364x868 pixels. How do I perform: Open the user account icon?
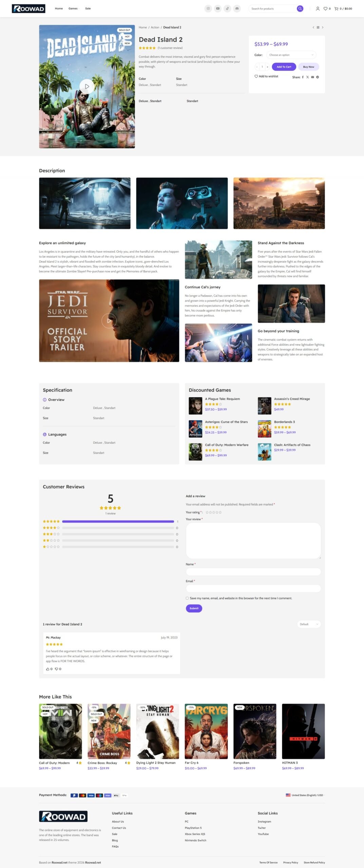[x=318, y=9]
